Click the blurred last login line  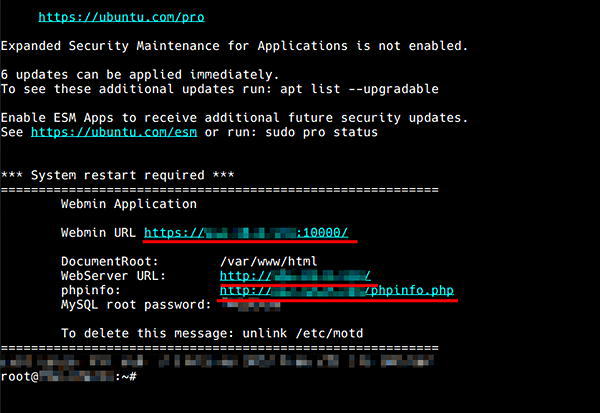217,361
